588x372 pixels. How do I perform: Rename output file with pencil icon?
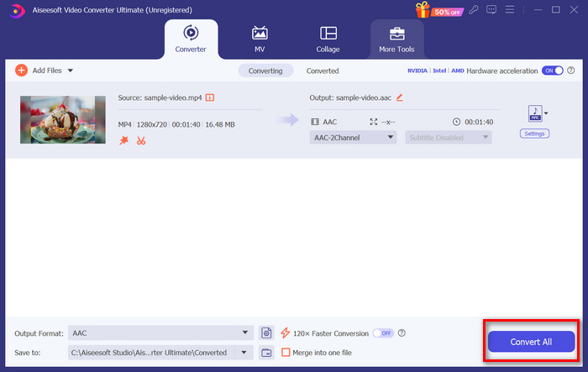click(400, 97)
